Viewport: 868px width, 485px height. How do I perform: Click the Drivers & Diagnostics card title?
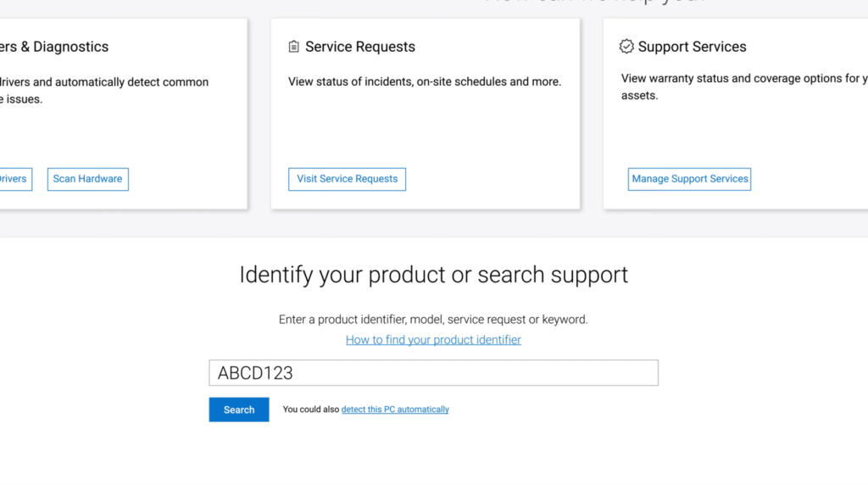[54, 47]
